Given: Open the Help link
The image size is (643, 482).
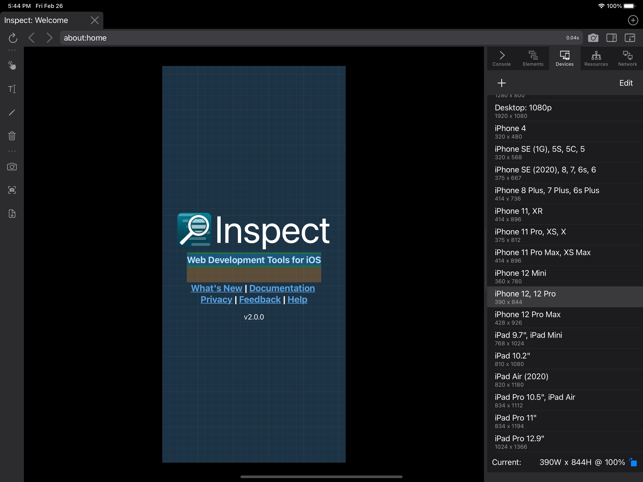Looking at the screenshot, I should pos(297,299).
